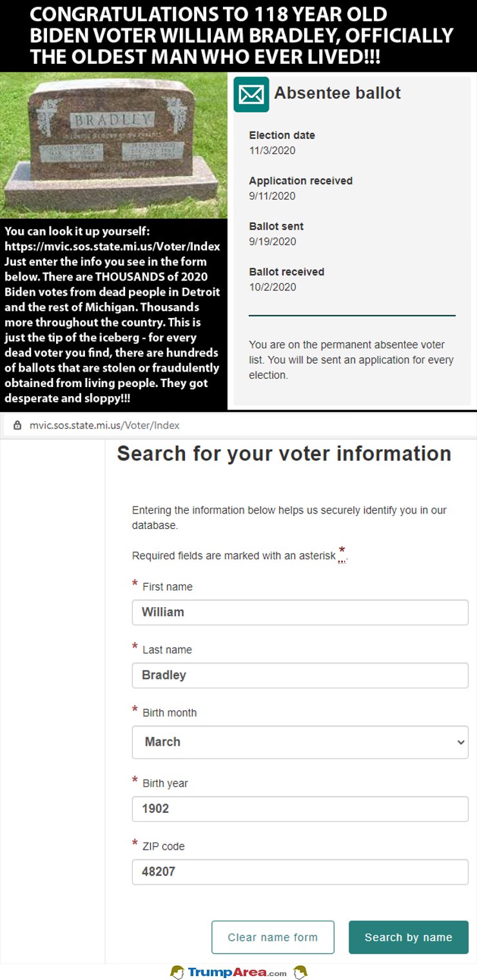This screenshot has height=980, width=477.
Task: Click the Clear name form button
Action: coord(273,937)
